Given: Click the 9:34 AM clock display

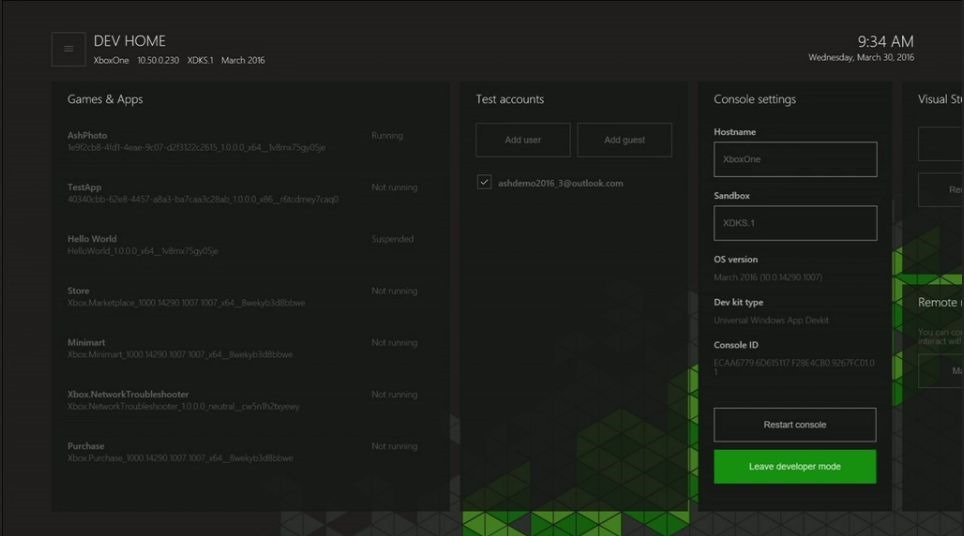Looking at the screenshot, I should click(x=885, y=42).
